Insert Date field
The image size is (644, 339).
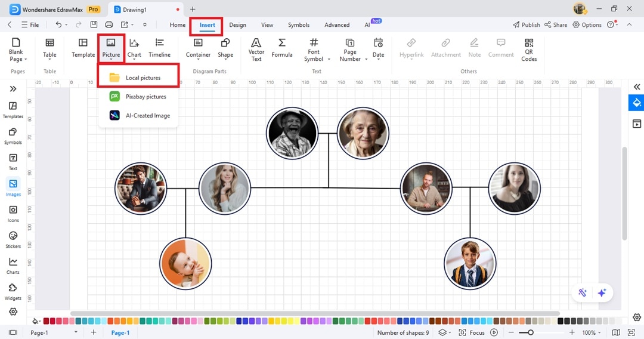click(x=378, y=48)
